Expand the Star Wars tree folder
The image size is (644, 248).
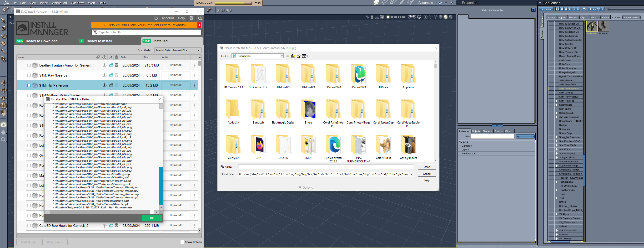(557, 150)
